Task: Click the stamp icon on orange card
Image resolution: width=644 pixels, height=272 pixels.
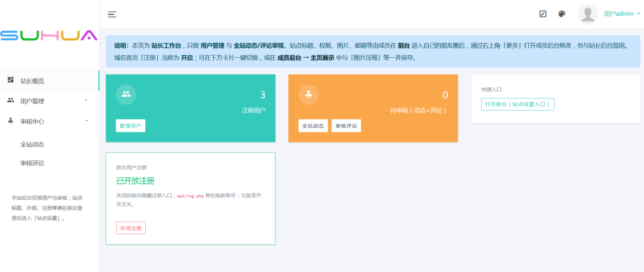Action: point(308,94)
